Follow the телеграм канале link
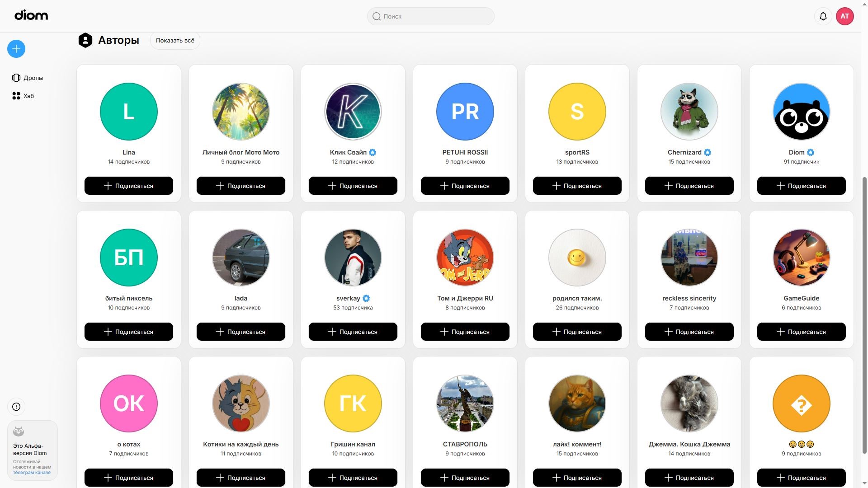Image resolution: width=868 pixels, height=488 pixels. (32, 473)
